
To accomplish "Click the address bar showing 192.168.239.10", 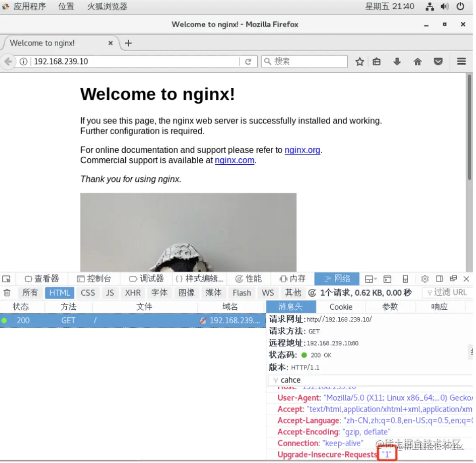I will (x=134, y=62).
